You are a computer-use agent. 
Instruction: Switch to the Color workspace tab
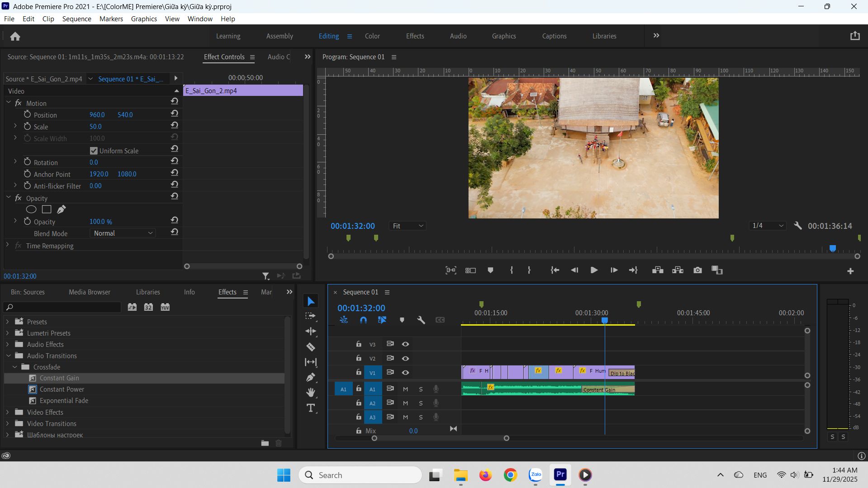pos(372,36)
